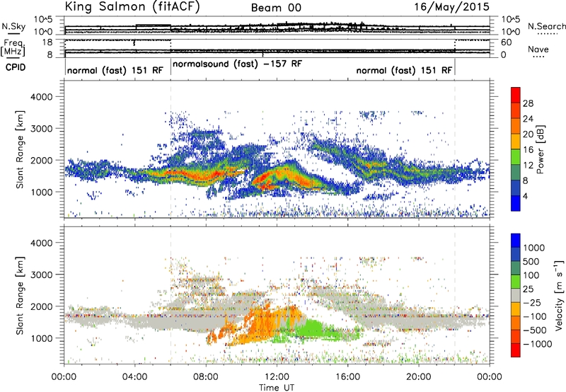Click the '3000' tick on the velocity panel axis
This screenshot has width=566, height=392.
[x=41, y=275]
